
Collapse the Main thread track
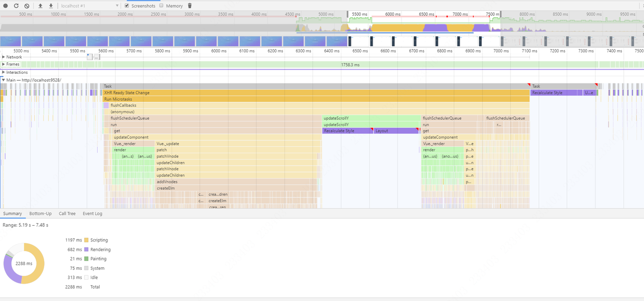pyautogui.click(x=4, y=80)
